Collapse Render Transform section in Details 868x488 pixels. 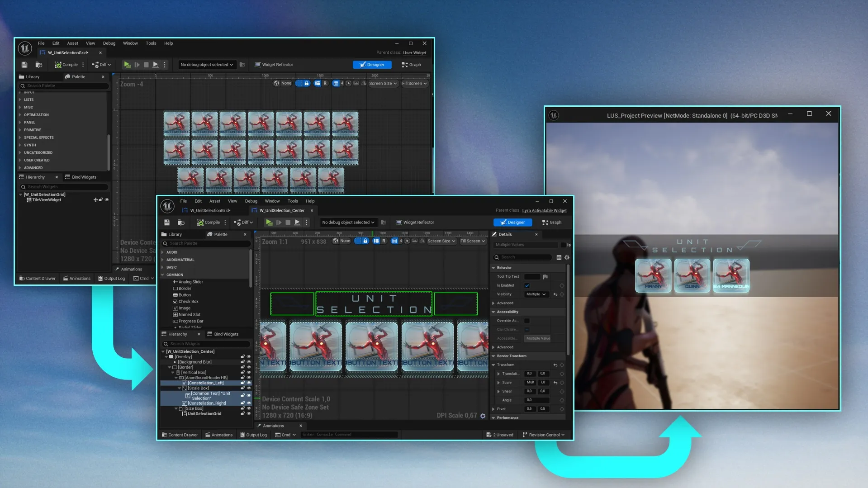point(493,356)
